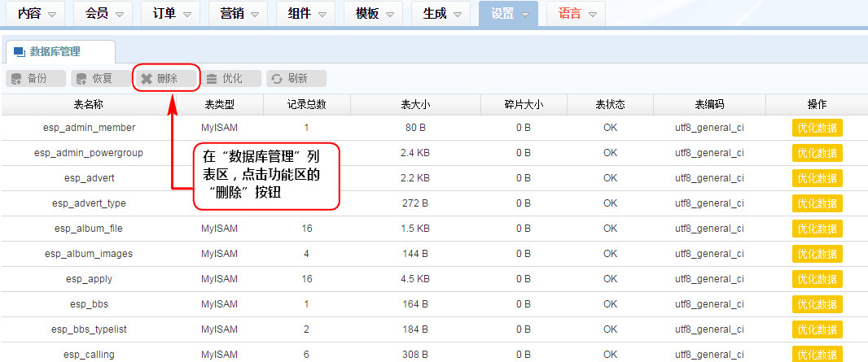Click the Restore (恢复) toolbar icon
The height and width of the screenshot is (362, 868).
(81, 79)
